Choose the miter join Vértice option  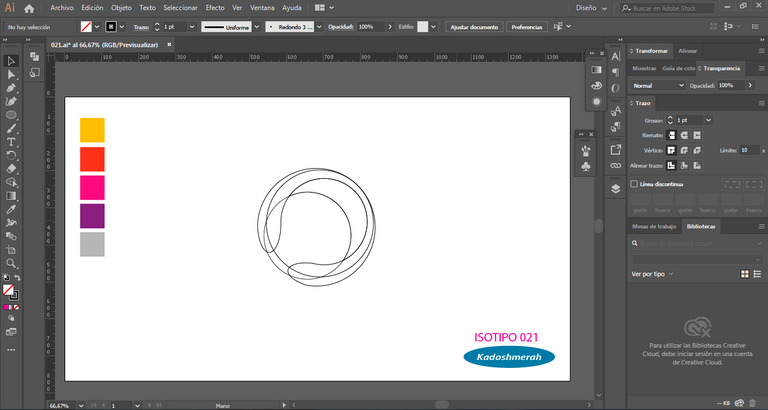(672, 150)
